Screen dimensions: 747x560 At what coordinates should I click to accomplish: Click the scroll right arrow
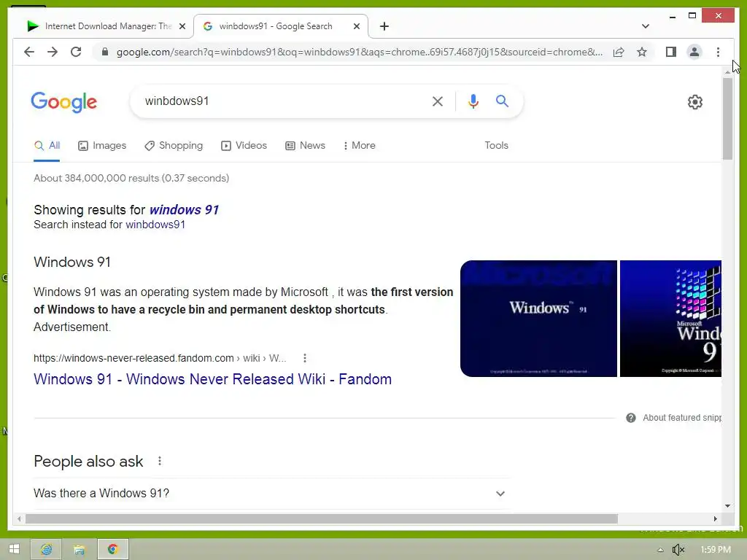(x=715, y=518)
